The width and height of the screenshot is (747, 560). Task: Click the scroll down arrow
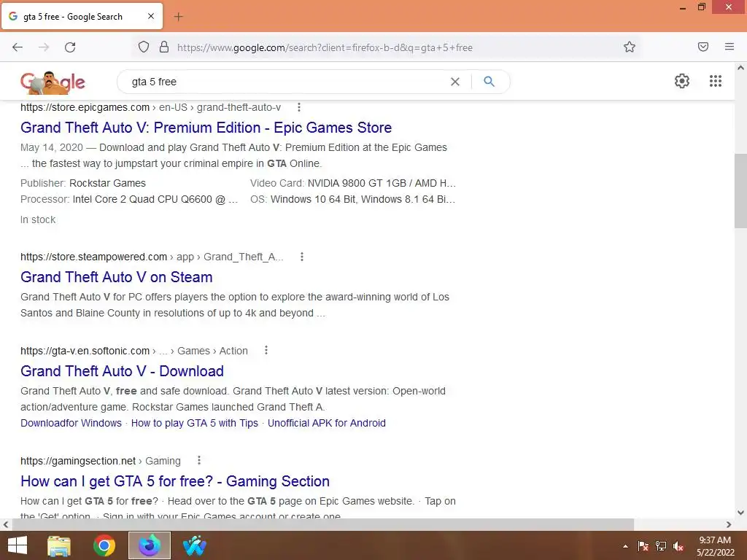point(740,513)
